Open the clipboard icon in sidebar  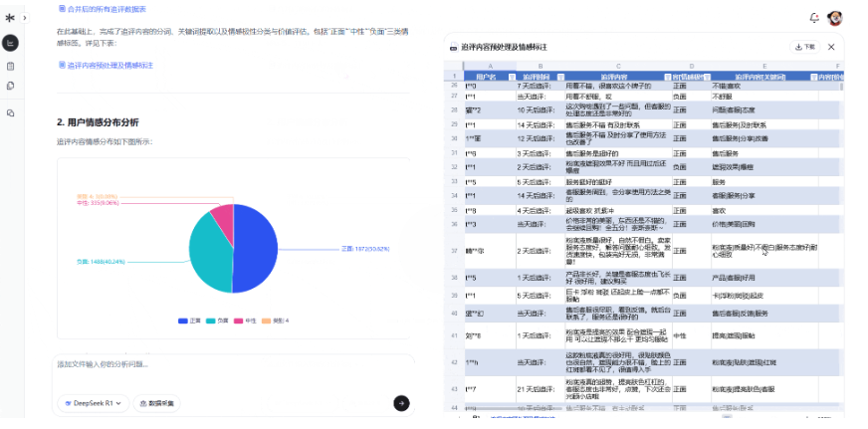coord(11,66)
